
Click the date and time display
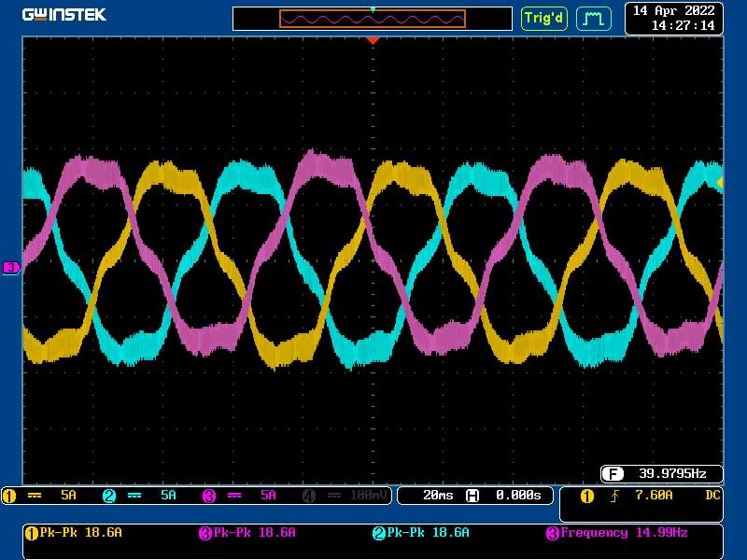click(673, 18)
